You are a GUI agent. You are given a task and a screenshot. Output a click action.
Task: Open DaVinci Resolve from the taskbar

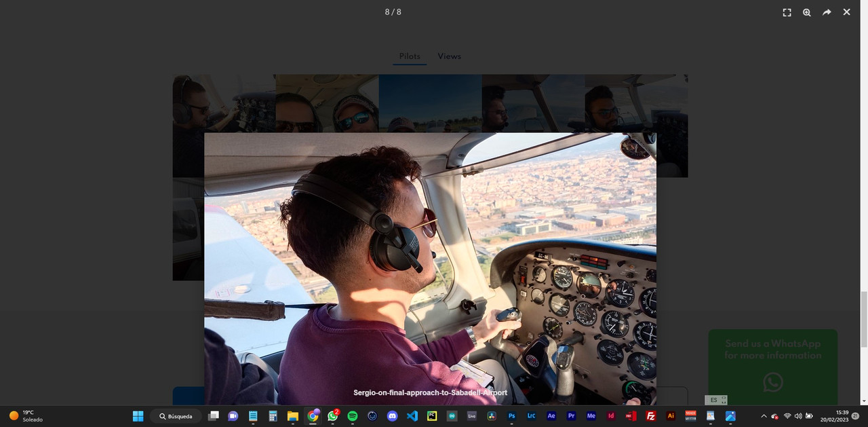[492, 416]
